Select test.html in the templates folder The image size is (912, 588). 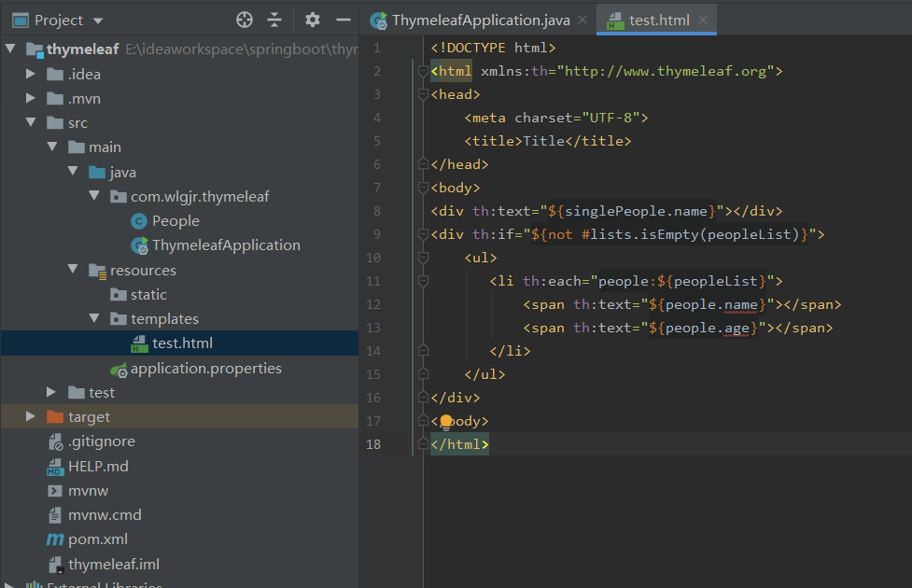point(182,343)
